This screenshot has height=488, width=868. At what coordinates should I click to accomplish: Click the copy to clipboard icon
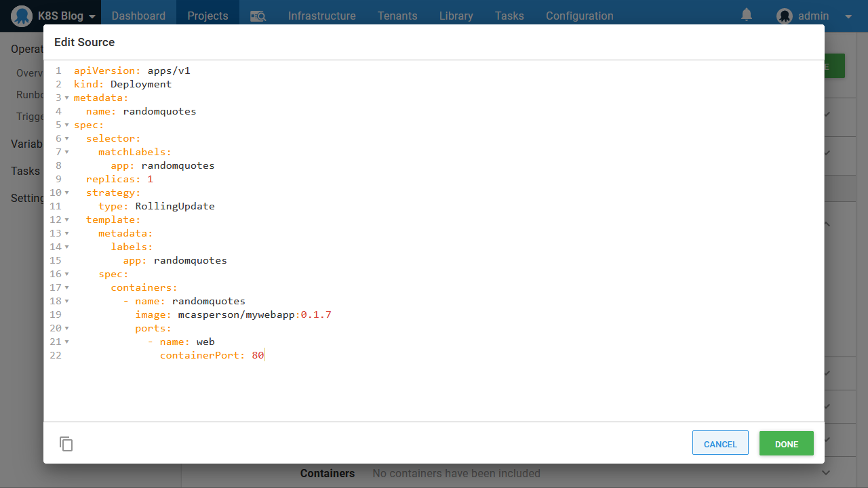(66, 444)
